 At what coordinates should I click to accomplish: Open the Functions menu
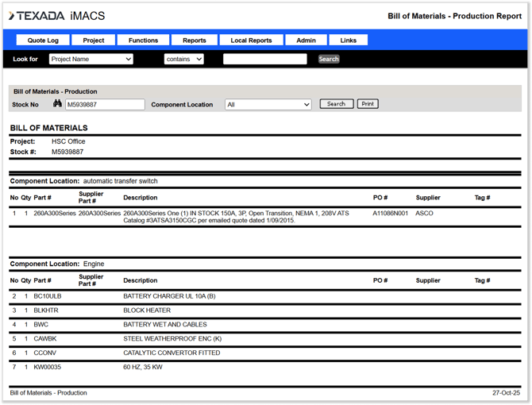[143, 40]
